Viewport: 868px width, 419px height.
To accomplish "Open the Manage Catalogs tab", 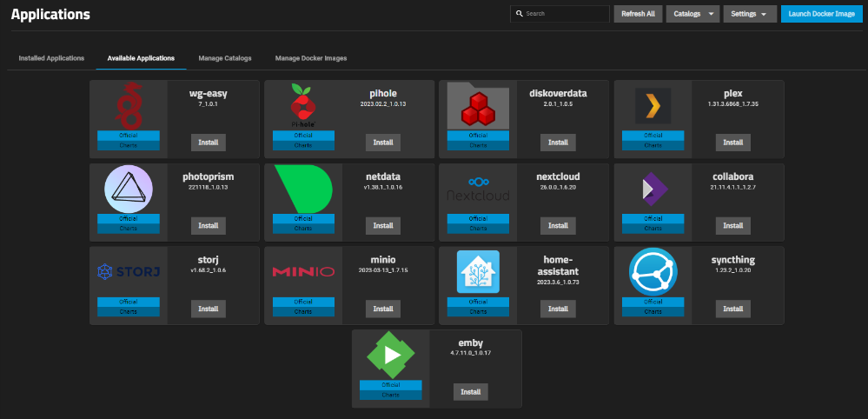I will point(225,58).
